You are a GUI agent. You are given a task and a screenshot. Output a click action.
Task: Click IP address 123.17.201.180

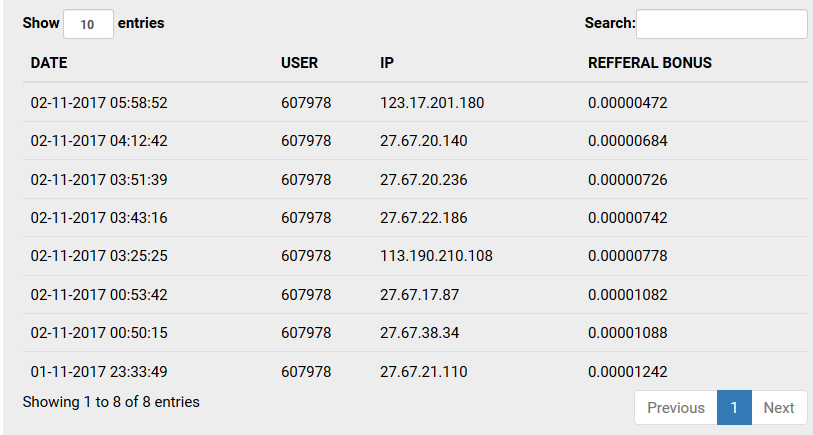tap(432, 103)
